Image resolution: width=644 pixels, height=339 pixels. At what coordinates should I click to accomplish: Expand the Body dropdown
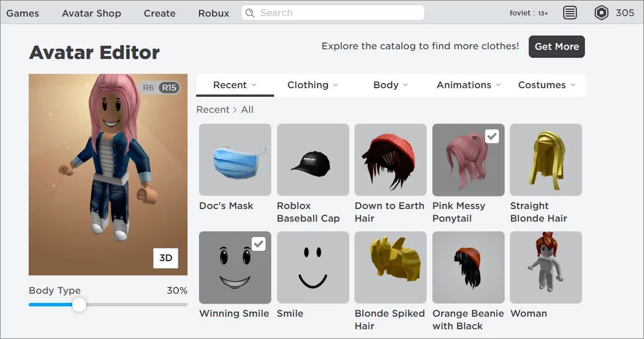point(390,84)
